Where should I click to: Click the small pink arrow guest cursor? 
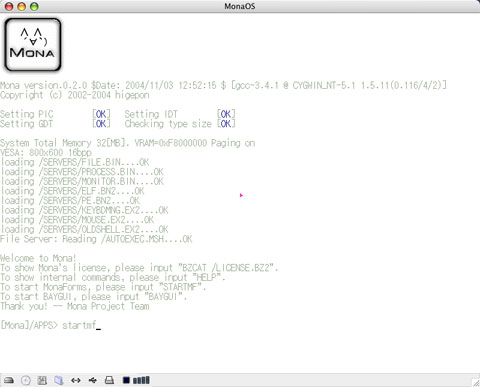click(241, 195)
